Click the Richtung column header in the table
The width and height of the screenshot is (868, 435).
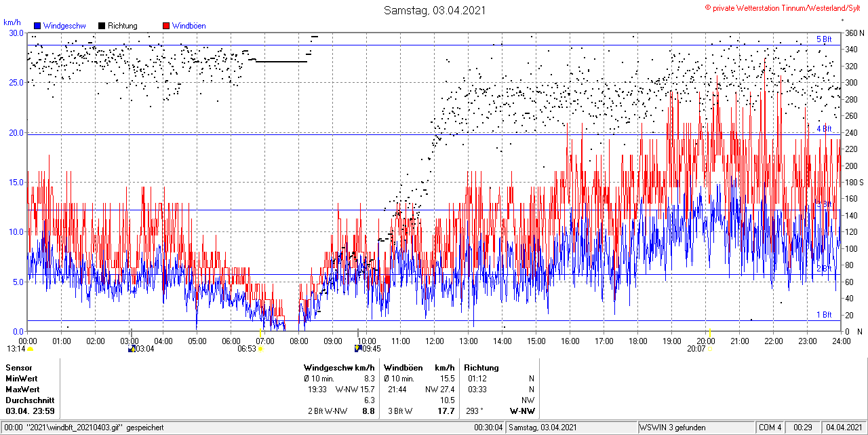pyautogui.click(x=483, y=368)
